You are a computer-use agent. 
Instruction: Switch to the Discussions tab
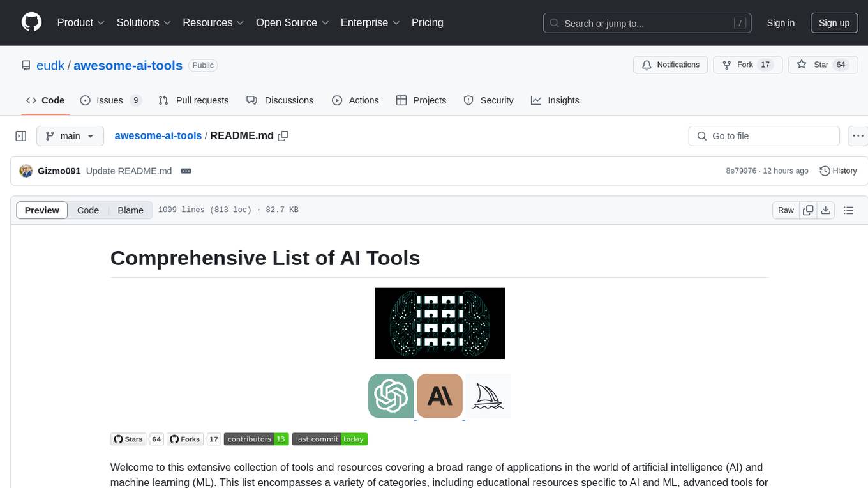point(280,100)
